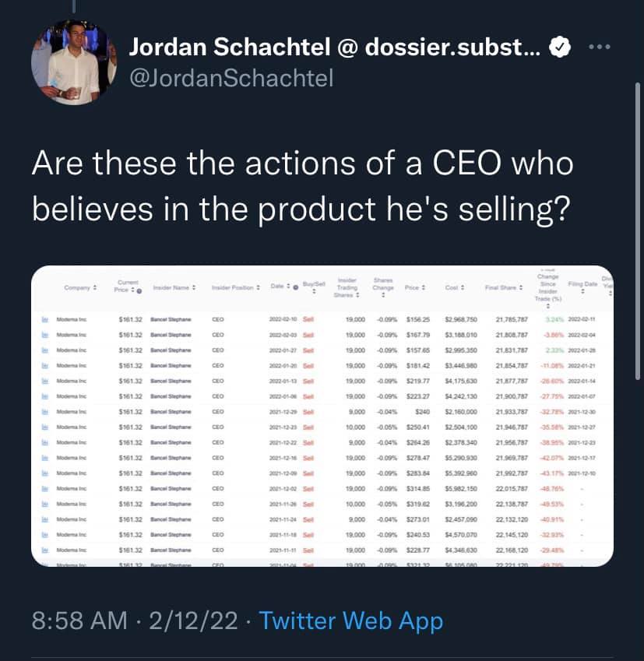Viewport: 644px width, 661px height.
Task: Click the 8:58 AM 2/12/22 timestamp
Action: tap(135, 621)
